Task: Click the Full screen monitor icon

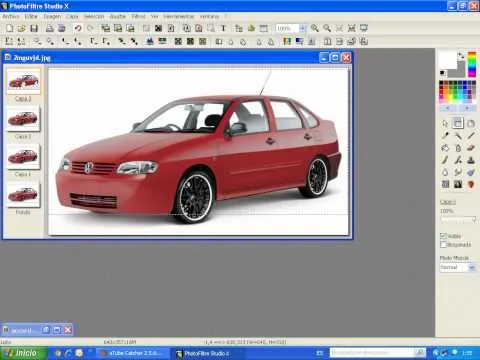Action: pyautogui.click(x=364, y=28)
